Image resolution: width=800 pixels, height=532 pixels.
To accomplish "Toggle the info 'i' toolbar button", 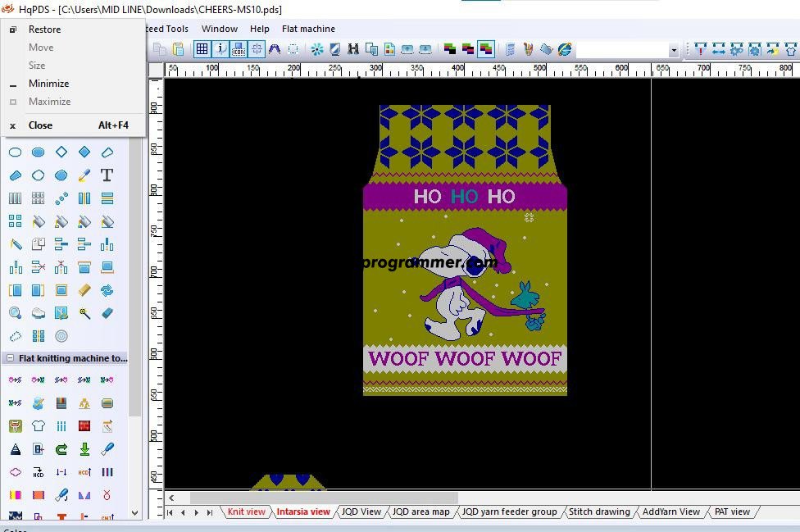I will pos(220,49).
